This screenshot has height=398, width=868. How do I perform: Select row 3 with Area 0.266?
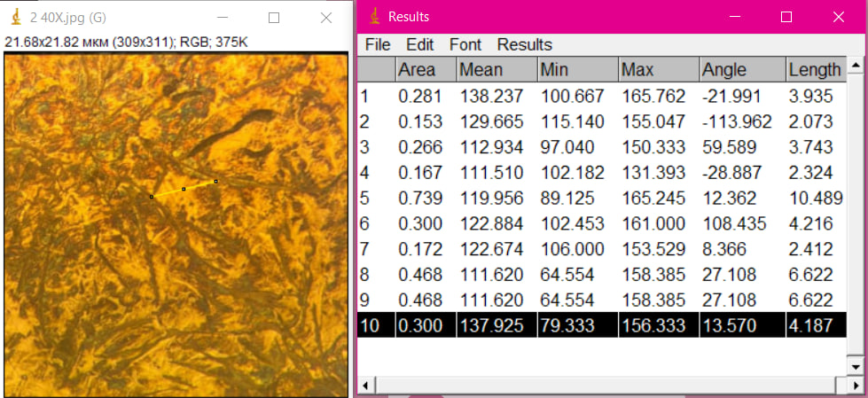click(x=602, y=147)
